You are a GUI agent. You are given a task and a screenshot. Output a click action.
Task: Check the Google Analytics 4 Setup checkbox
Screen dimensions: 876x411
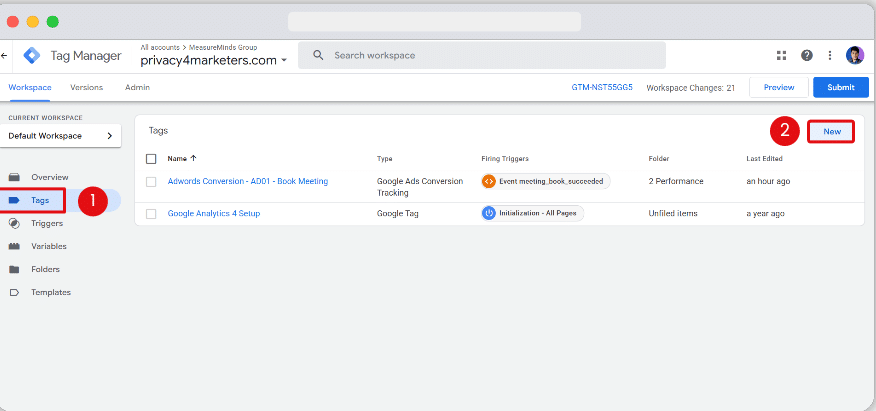151,214
